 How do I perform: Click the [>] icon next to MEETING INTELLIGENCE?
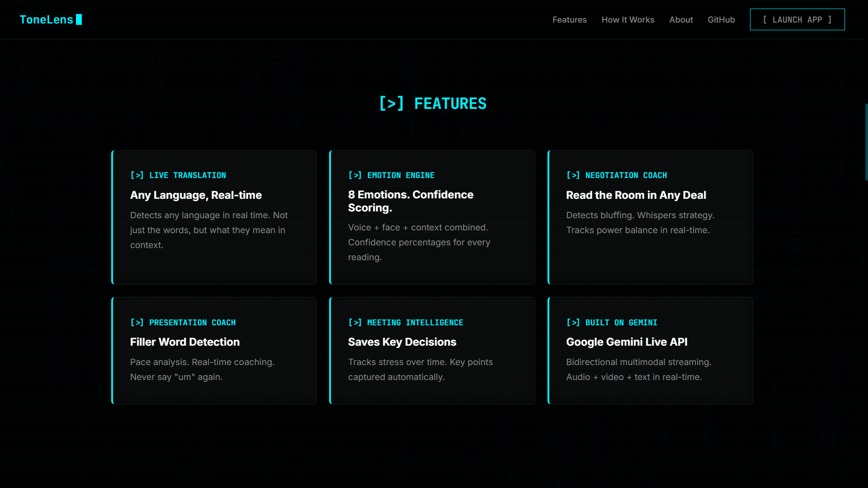pos(354,323)
